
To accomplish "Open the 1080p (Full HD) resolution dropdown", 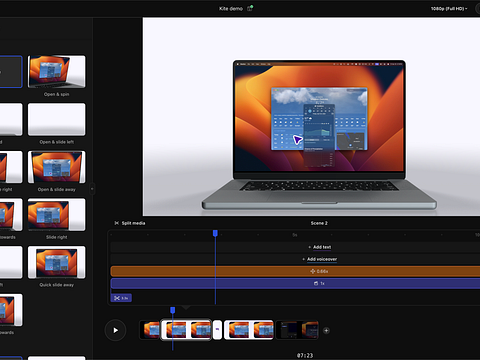I will tap(449, 9).
